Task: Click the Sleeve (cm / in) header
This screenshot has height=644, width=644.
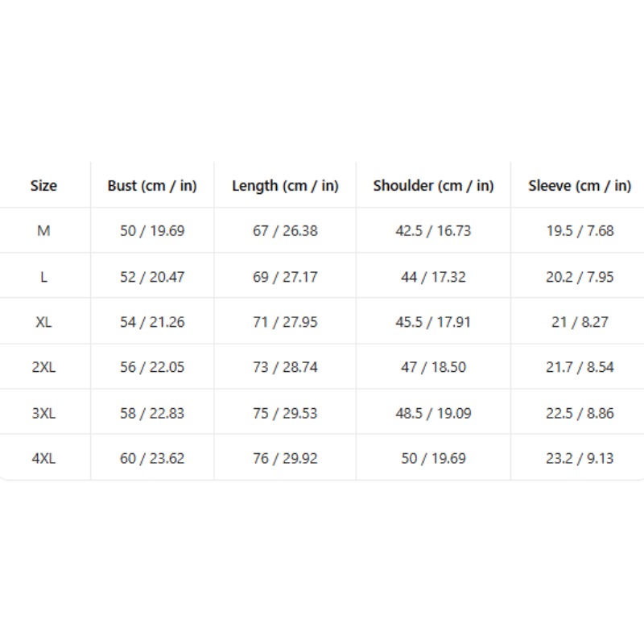Action: pos(580,186)
